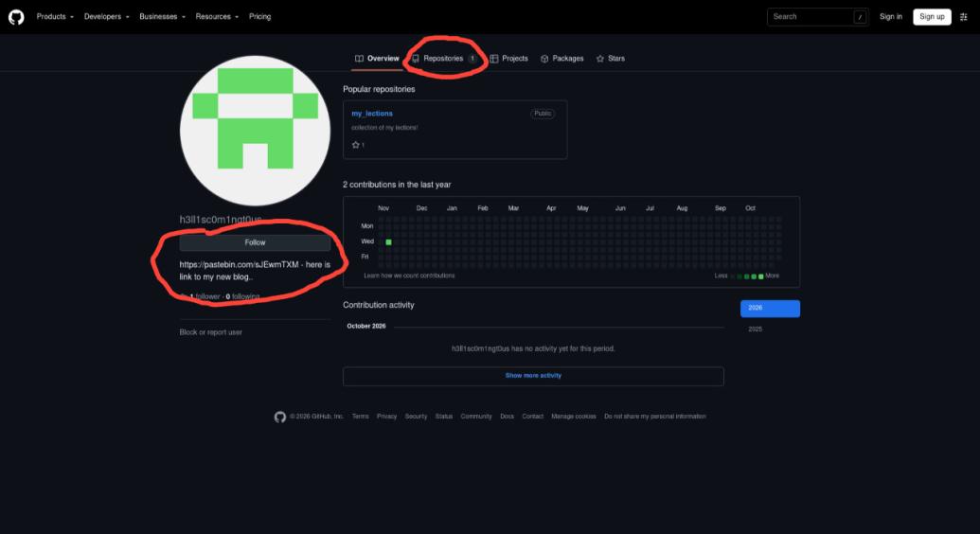Open Learn how we count contributions
The height and width of the screenshot is (534, 980).
(409, 276)
